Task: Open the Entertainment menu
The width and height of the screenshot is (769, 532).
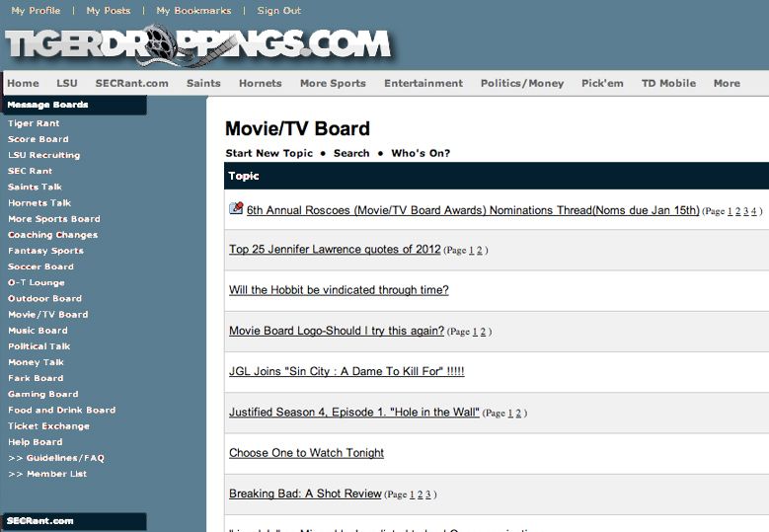Action: pos(423,83)
